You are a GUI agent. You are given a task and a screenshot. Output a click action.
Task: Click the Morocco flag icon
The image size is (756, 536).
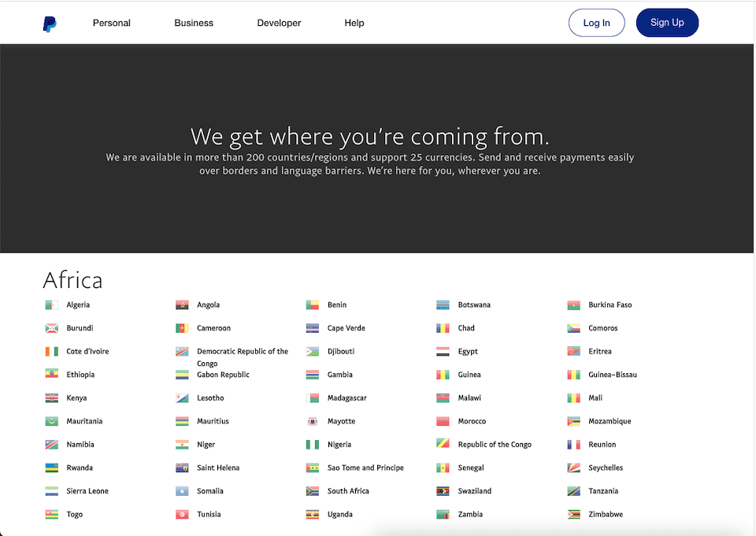442,421
